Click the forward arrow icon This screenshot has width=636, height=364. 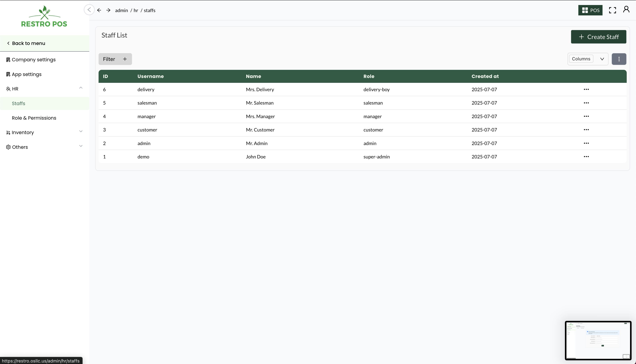(x=108, y=10)
